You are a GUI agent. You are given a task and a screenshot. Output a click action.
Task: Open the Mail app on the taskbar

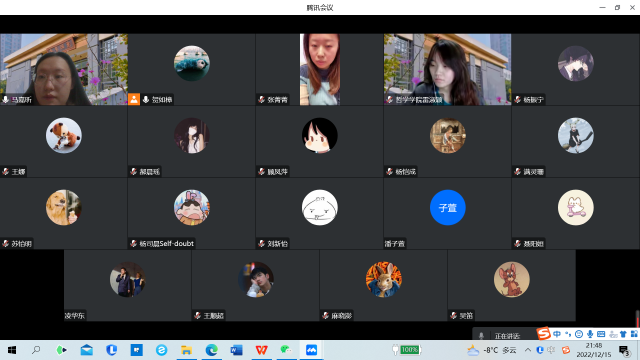[x=87, y=350]
